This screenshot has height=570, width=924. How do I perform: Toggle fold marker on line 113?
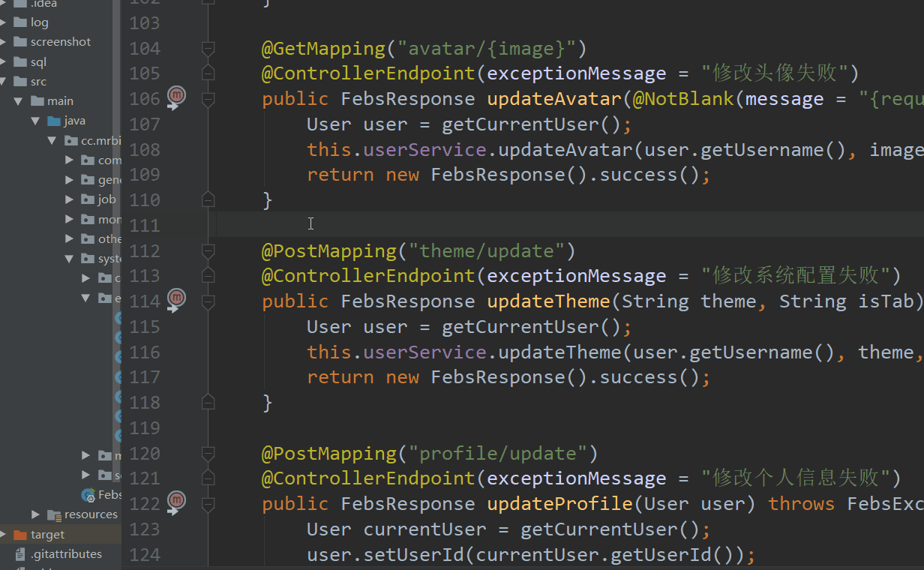tap(208, 276)
